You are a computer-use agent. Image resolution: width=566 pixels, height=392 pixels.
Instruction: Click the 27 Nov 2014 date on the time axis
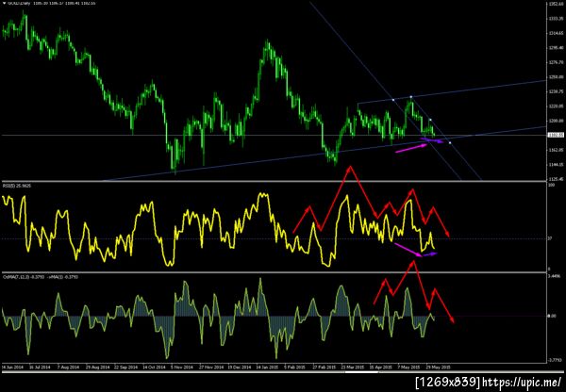tap(210, 367)
